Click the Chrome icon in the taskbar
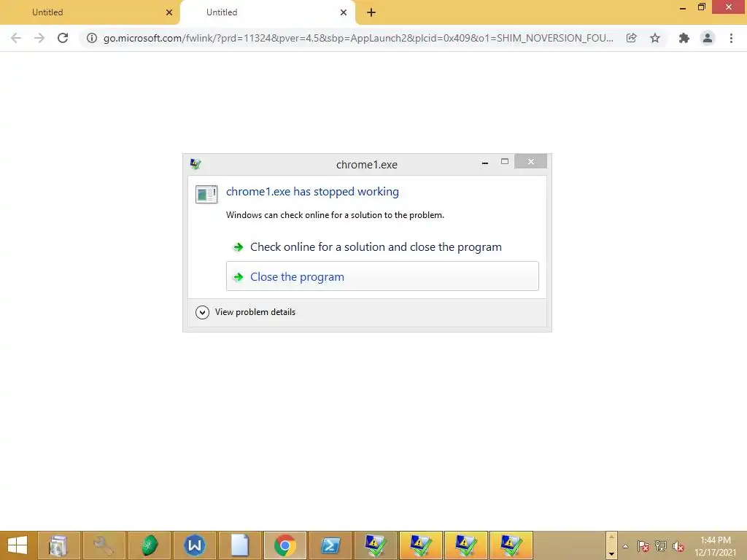Screen dimensions: 747x560 click(x=285, y=545)
